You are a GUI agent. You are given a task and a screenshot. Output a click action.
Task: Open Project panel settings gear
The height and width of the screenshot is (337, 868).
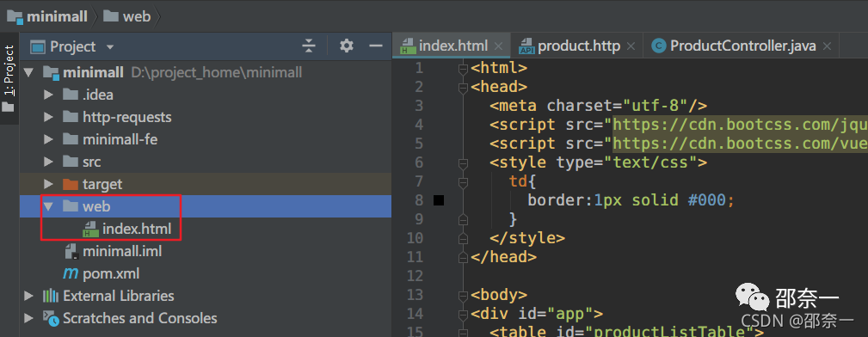[x=347, y=46]
